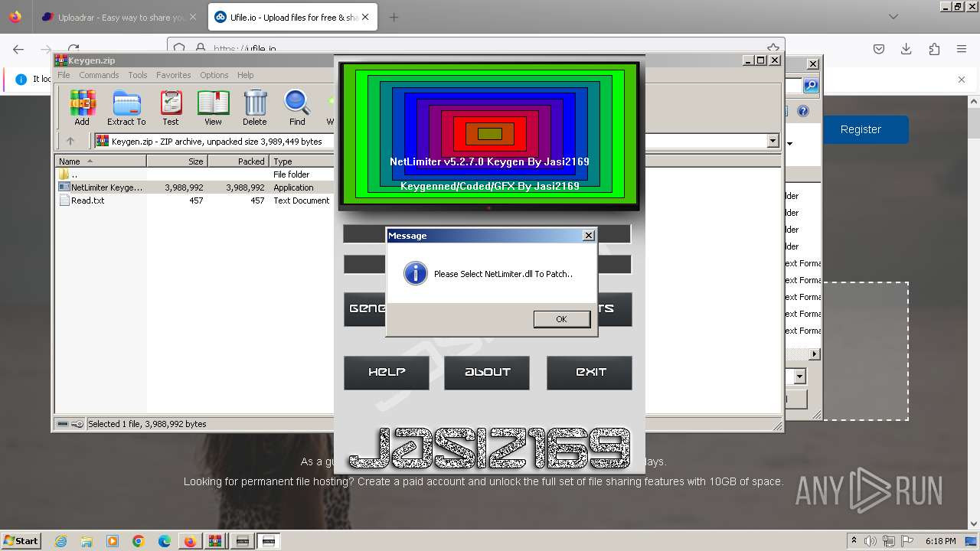This screenshot has height=551, width=980.
Task: Open the dropdown in the rear dialog bottom
Action: click(799, 376)
